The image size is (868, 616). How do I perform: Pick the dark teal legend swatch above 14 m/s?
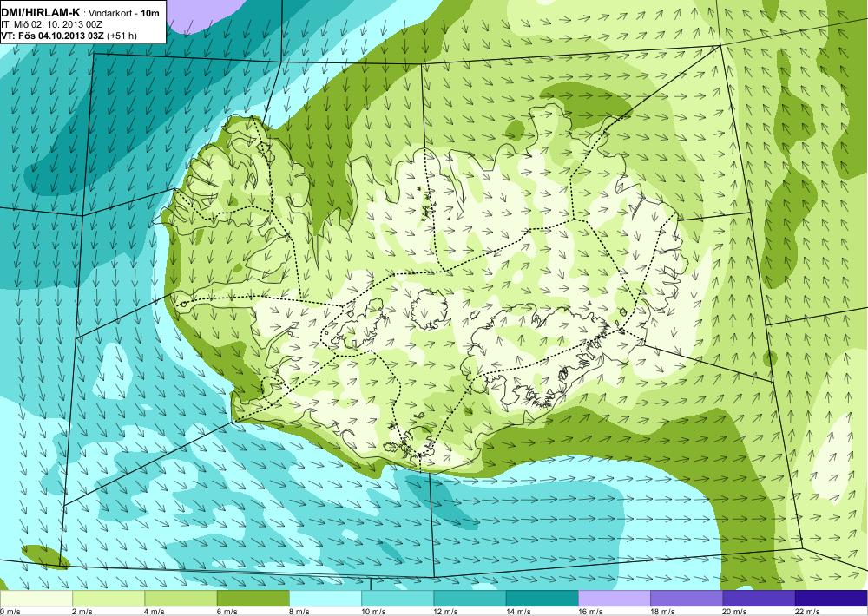(x=542, y=599)
